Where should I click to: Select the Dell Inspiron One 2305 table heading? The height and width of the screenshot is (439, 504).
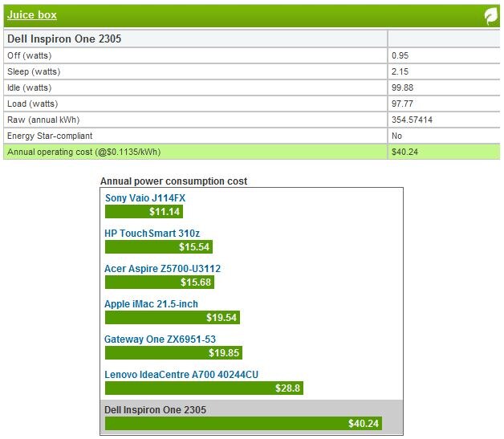pos(64,39)
